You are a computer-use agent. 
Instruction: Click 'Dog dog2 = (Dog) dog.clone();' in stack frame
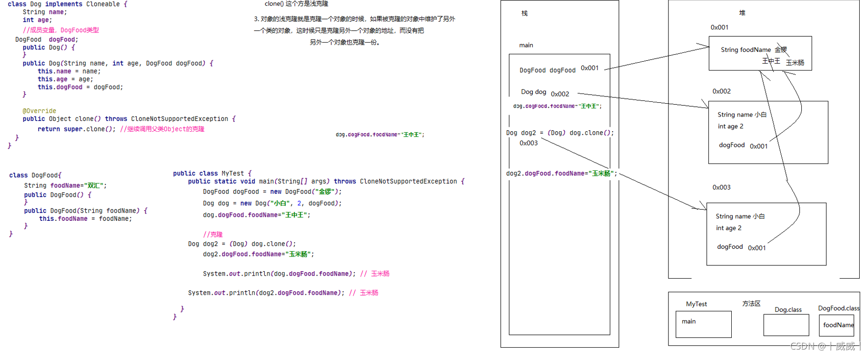click(x=560, y=133)
